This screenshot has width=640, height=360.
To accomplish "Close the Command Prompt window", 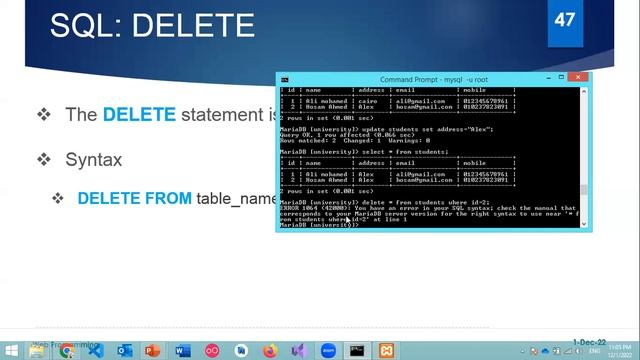I will pos(578,77).
